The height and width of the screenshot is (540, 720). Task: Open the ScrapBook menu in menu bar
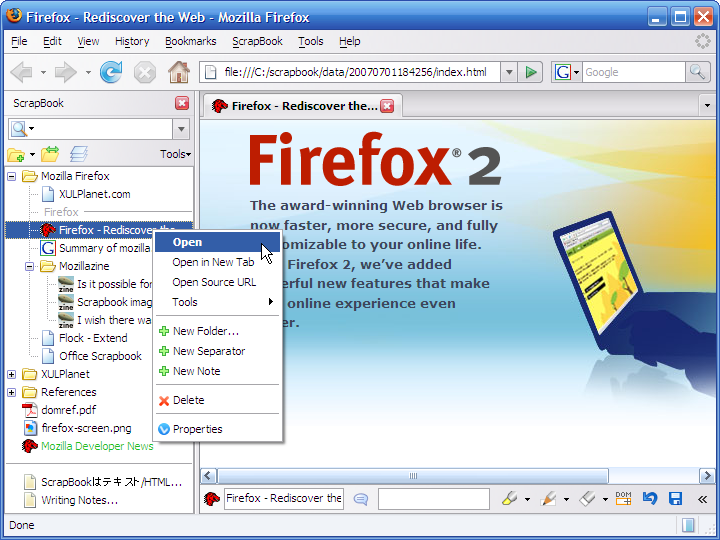(x=257, y=41)
